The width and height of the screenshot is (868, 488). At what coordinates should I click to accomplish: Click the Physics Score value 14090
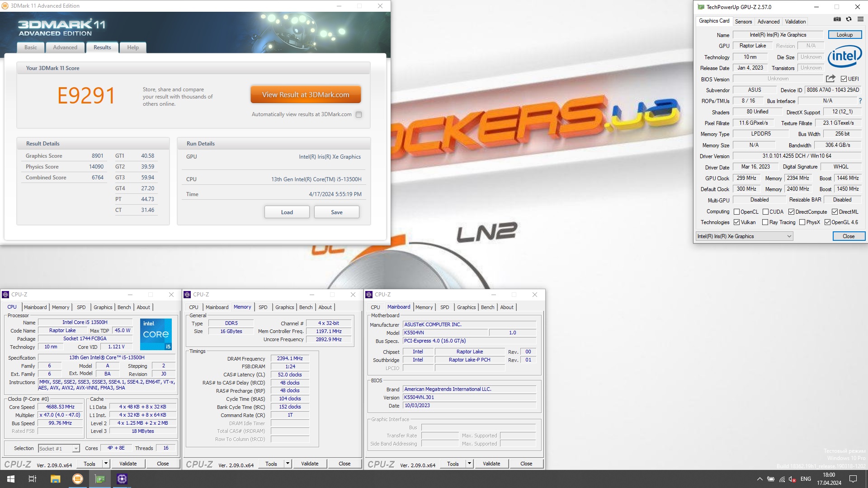(x=96, y=167)
